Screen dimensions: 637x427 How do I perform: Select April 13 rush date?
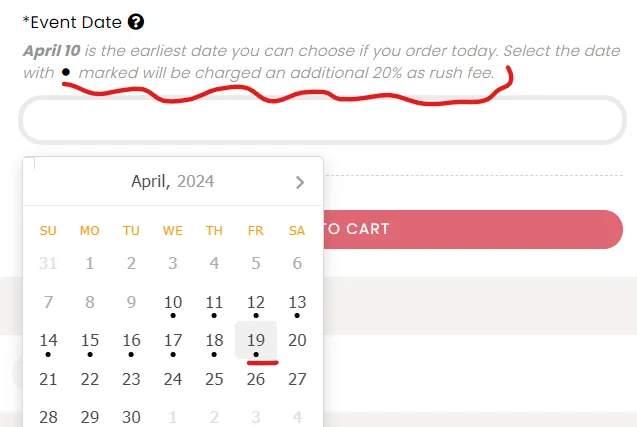[x=297, y=303]
